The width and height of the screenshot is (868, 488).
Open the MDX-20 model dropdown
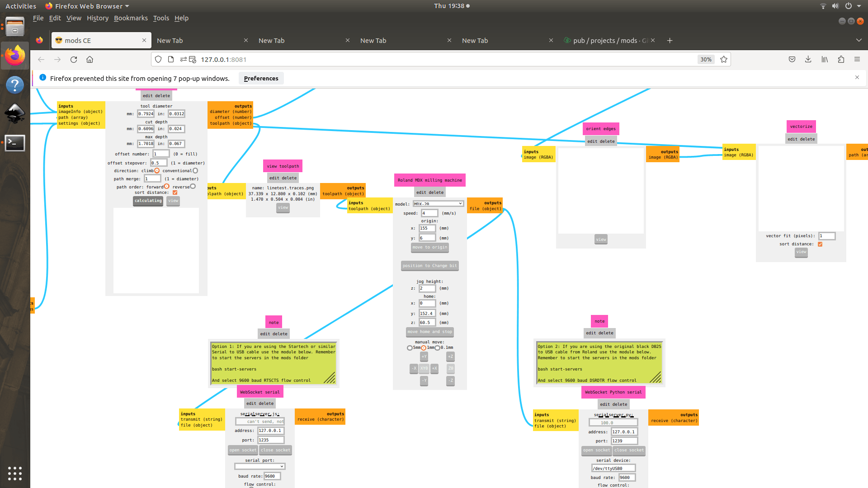(438, 204)
